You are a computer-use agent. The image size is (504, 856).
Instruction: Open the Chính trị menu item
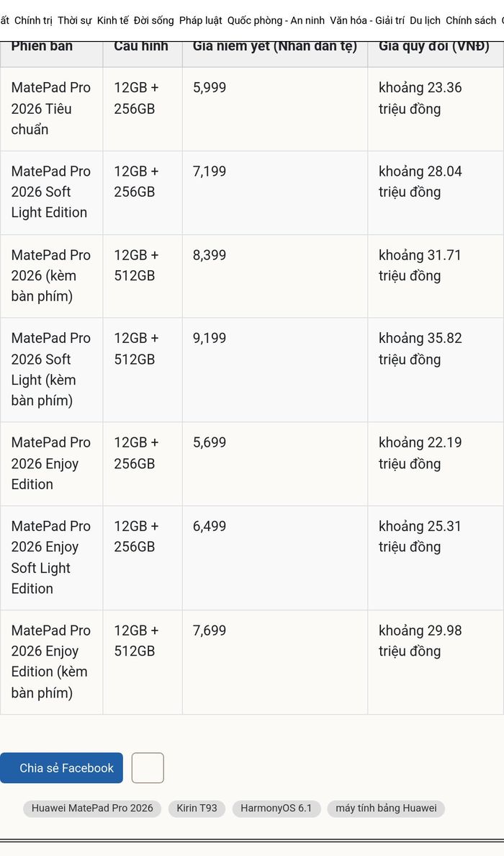(x=33, y=21)
